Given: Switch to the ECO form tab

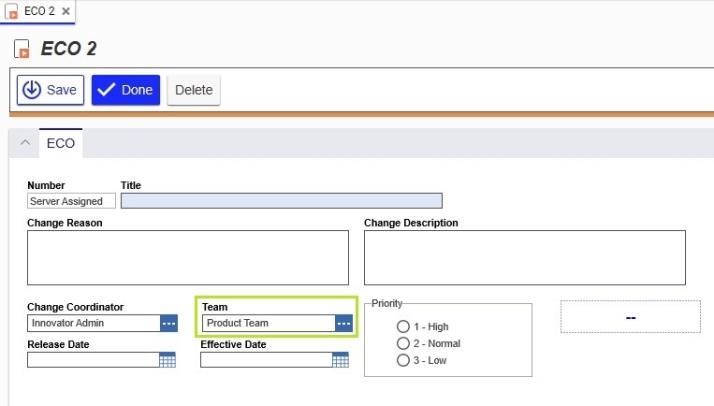Looking at the screenshot, I should (61, 143).
